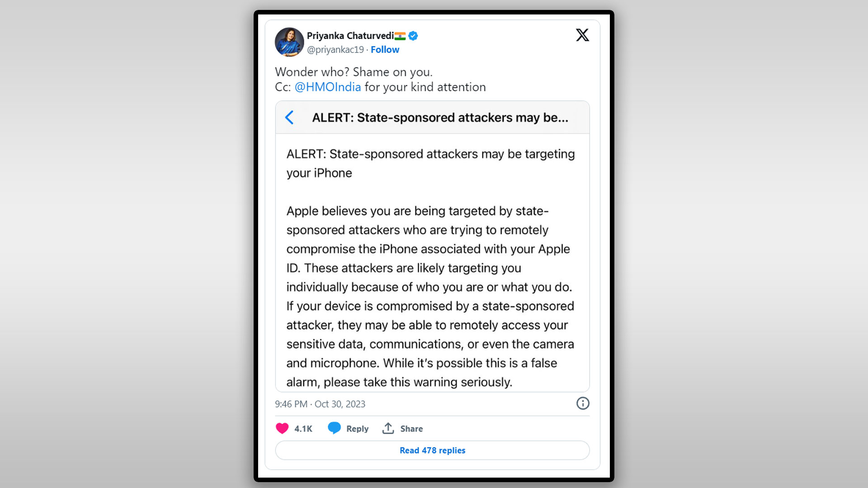
Task: Click the heart/like icon
Action: 282,428
